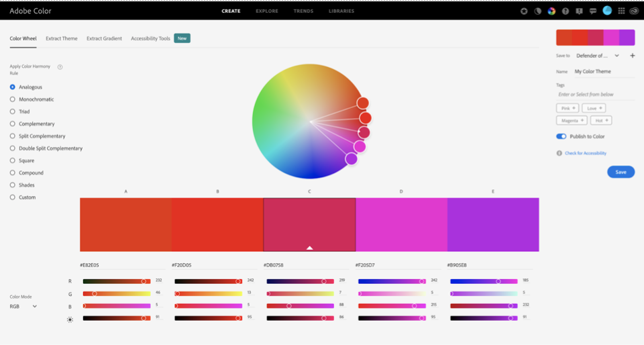Click the New badge beside Accessibility Tools

pyautogui.click(x=182, y=38)
